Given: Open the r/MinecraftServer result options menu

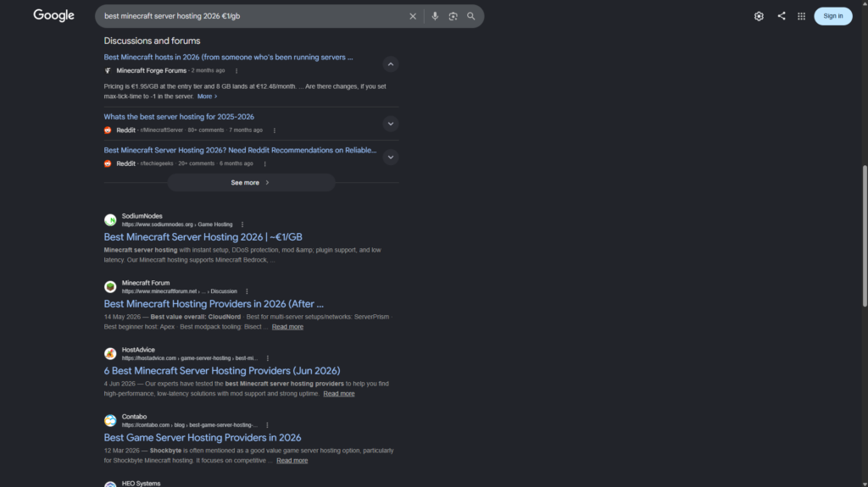Looking at the screenshot, I should (274, 130).
